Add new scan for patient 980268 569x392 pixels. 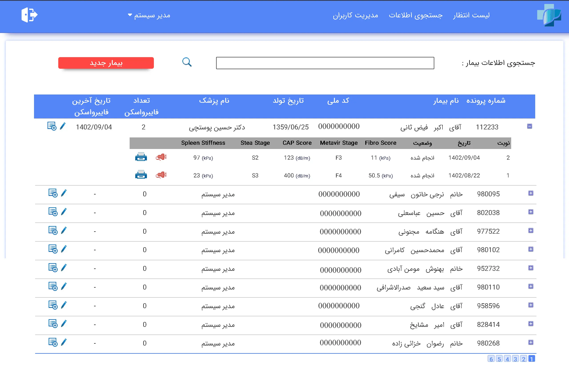[53, 342]
